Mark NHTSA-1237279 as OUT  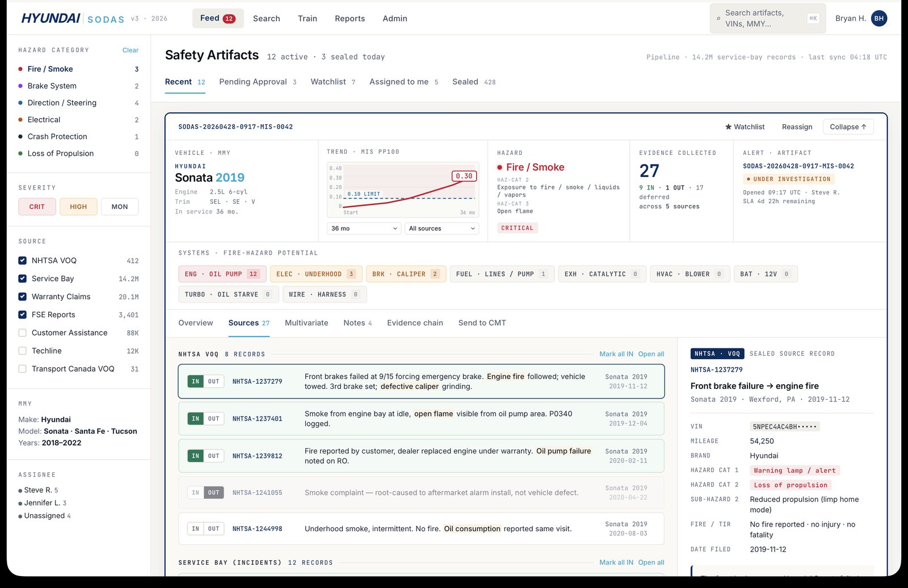point(213,381)
